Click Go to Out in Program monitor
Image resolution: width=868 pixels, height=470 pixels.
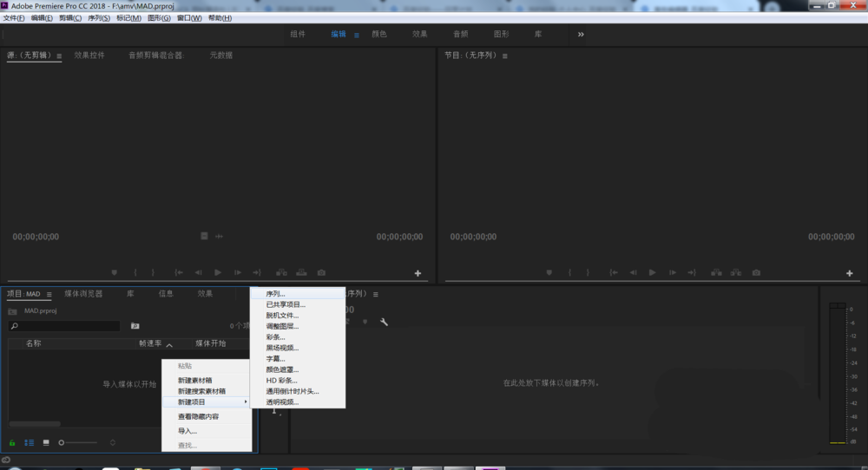(692, 272)
